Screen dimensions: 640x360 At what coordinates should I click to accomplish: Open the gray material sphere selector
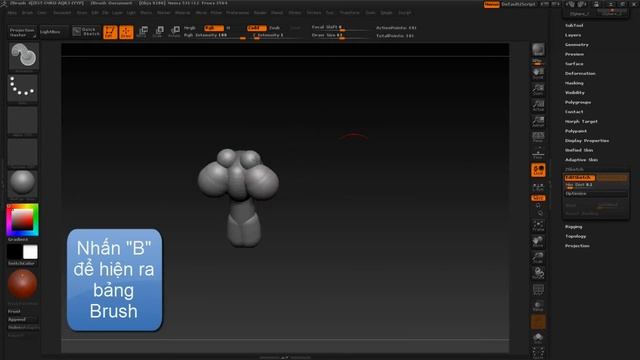(x=22, y=183)
